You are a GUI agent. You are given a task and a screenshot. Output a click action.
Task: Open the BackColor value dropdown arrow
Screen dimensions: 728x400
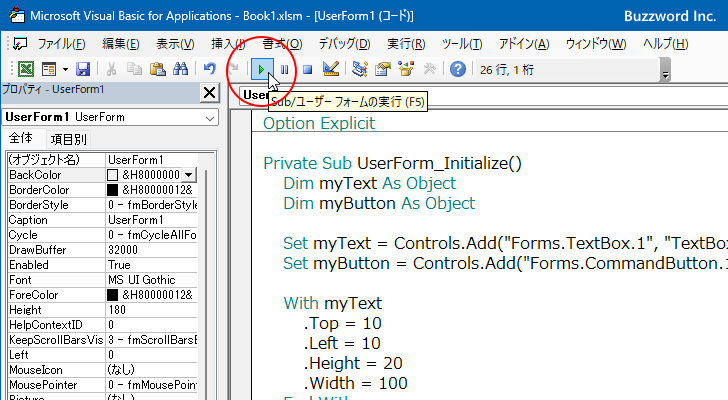pos(188,175)
